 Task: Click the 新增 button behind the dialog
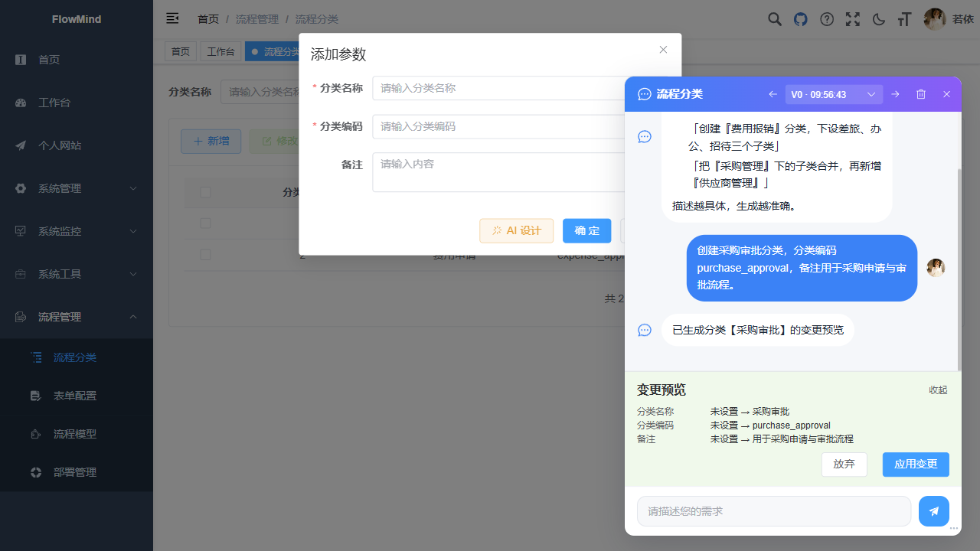[211, 141]
